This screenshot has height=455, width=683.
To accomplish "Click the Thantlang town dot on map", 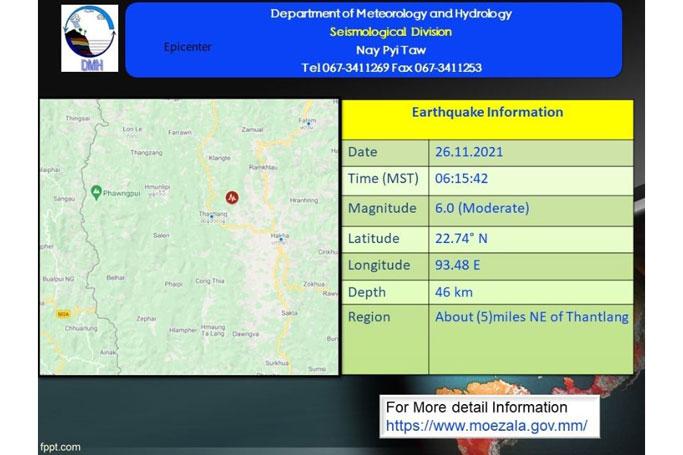I will [x=213, y=215].
